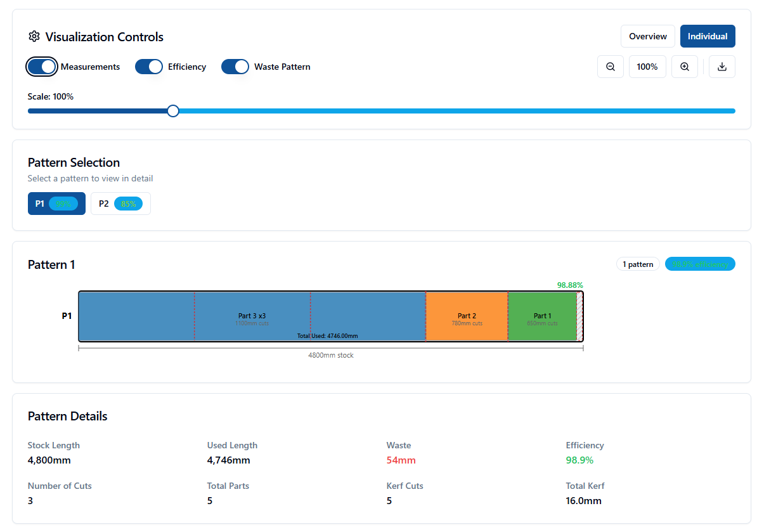This screenshot has height=532, width=757.
Task: Click the 98.88% label above the bar
Action: tap(570, 285)
